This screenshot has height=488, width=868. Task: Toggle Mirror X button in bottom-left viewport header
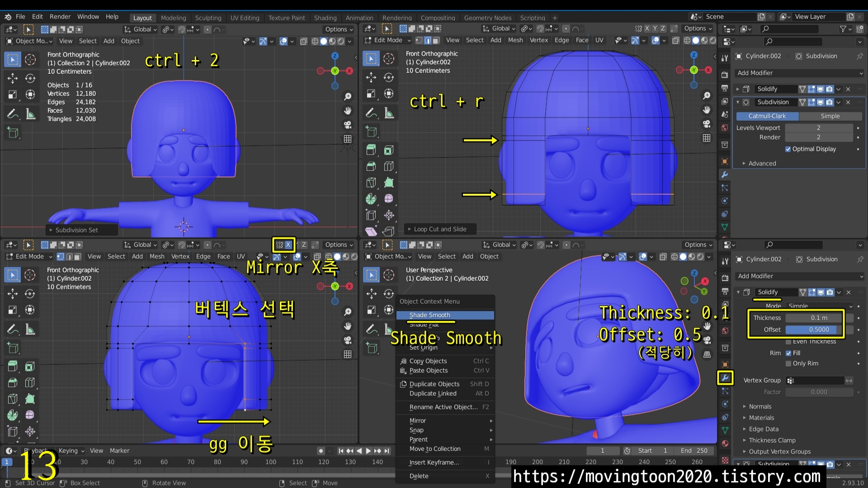(288, 245)
